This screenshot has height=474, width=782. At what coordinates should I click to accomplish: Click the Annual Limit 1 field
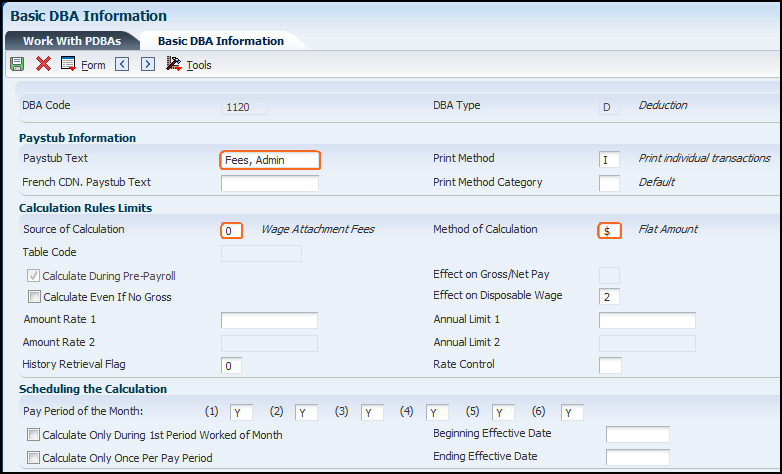click(647, 320)
